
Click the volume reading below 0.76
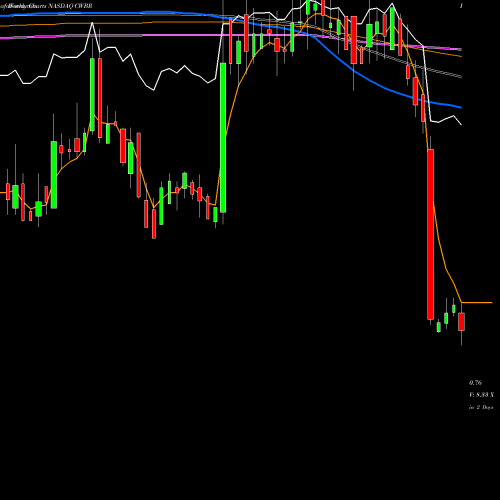click(481, 395)
